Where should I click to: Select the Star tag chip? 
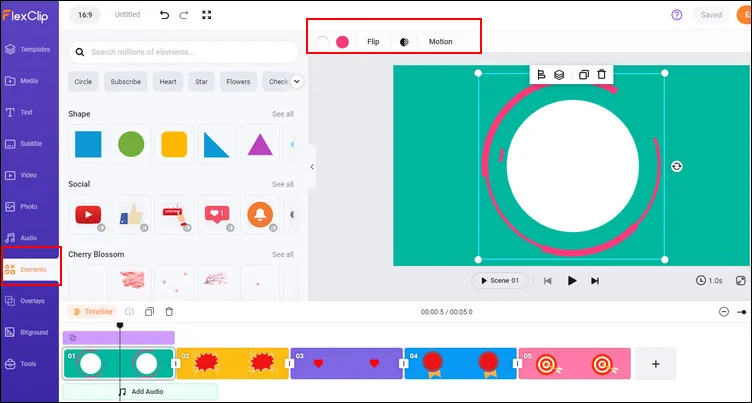[201, 82]
